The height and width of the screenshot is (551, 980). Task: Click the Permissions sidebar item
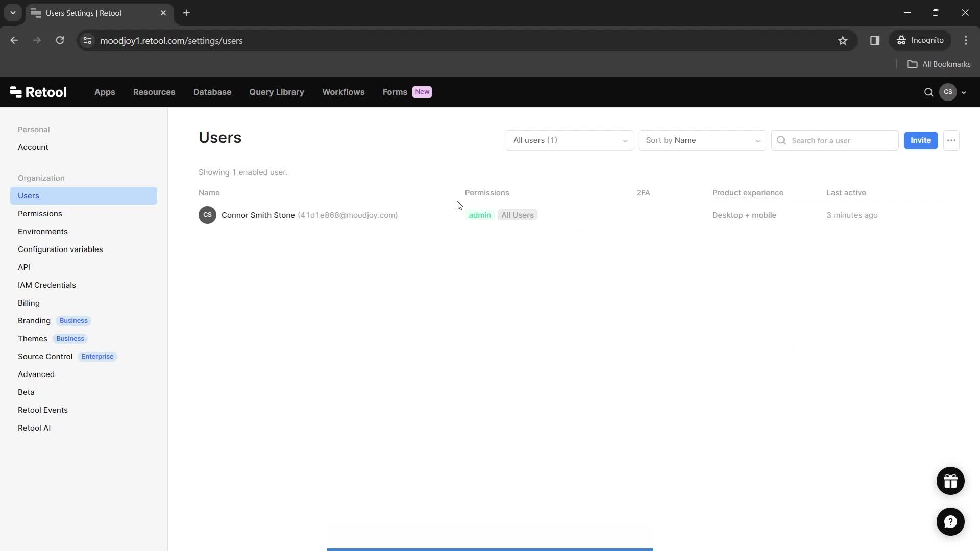pyautogui.click(x=40, y=213)
